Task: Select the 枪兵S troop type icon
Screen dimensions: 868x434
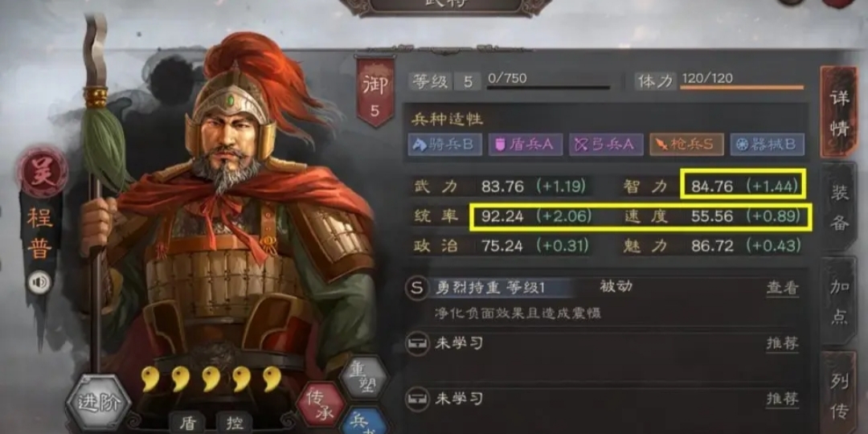Action: tap(686, 145)
